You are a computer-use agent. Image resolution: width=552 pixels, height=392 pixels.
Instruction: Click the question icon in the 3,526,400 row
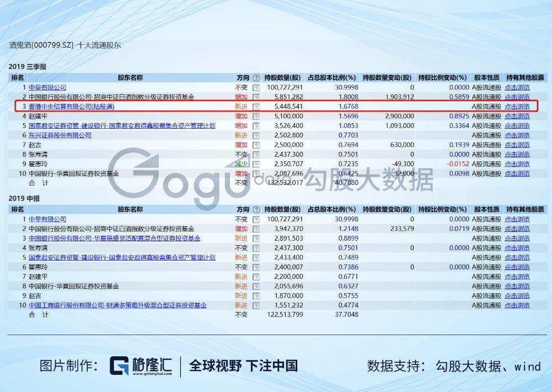pyautogui.click(x=256, y=126)
